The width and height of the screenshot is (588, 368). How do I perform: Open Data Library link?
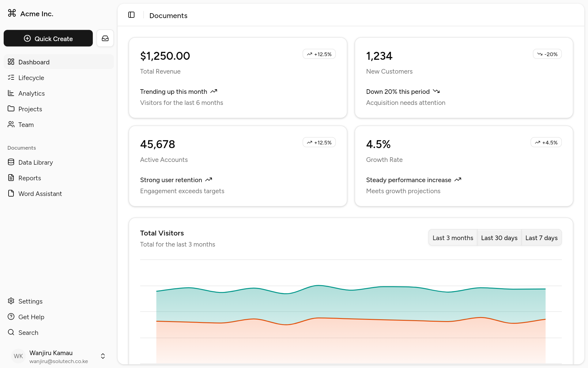(59, 162)
